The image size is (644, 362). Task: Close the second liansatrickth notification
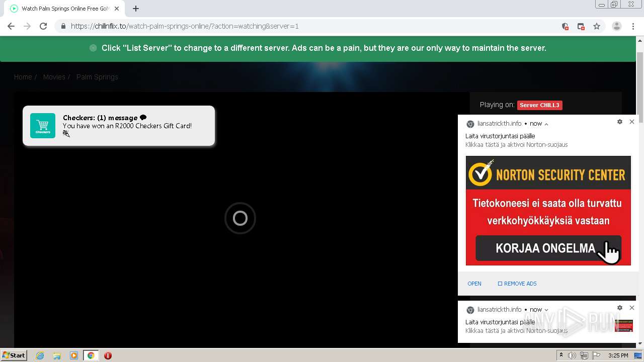(632, 308)
